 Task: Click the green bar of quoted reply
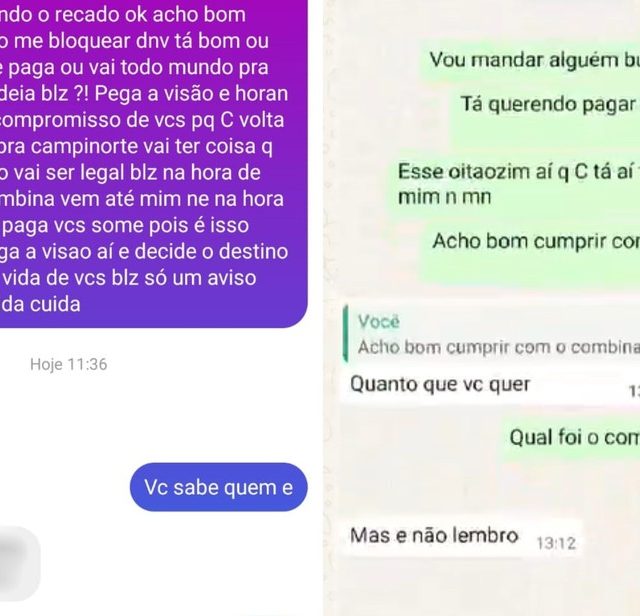pyautogui.click(x=346, y=334)
